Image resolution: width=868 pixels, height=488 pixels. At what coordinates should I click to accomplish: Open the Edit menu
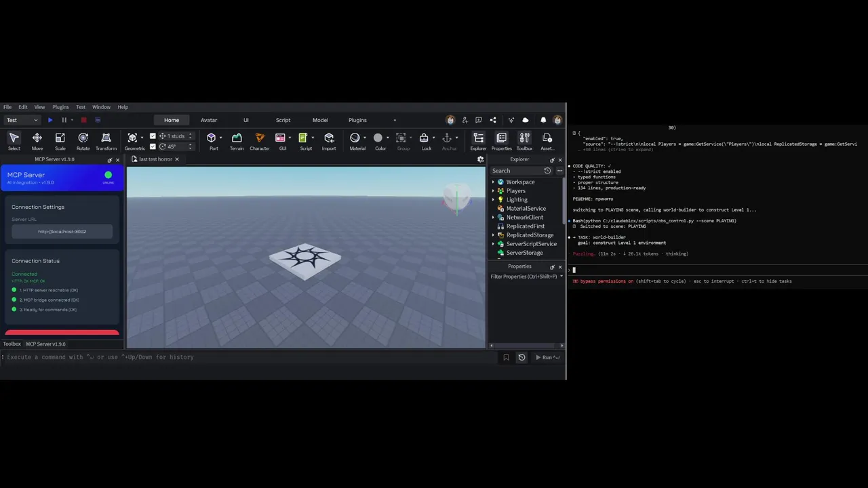coord(23,107)
